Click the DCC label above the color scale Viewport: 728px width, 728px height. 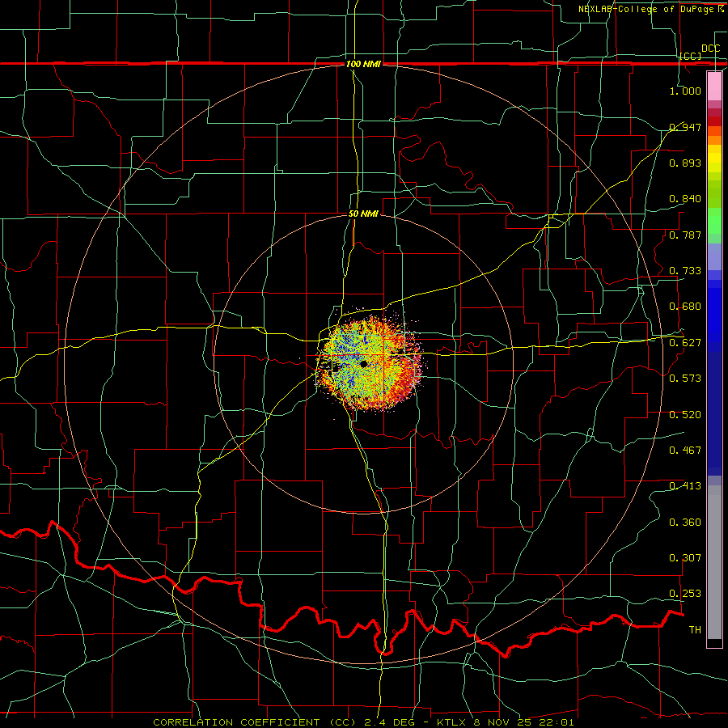pyautogui.click(x=710, y=49)
